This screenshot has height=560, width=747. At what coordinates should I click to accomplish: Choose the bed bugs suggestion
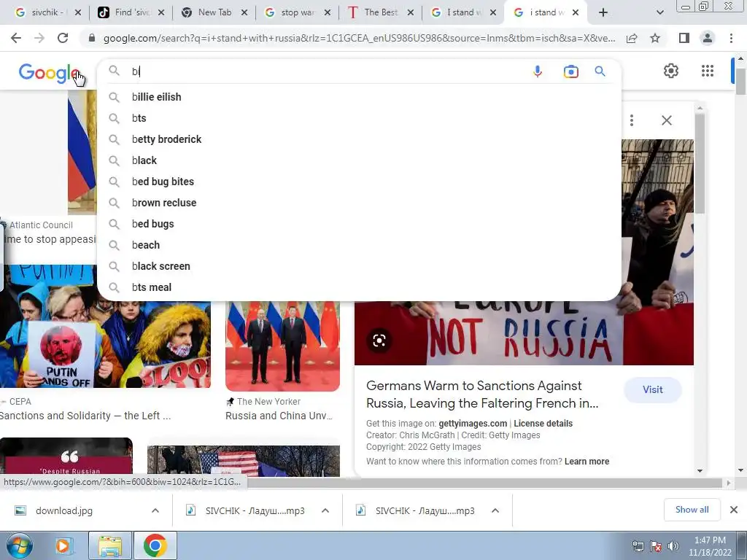click(x=359, y=224)
